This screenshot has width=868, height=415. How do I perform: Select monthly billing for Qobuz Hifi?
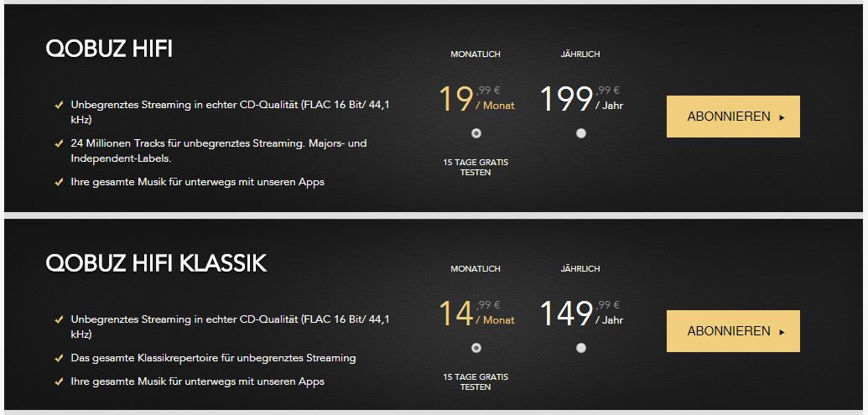coord(476,133)
